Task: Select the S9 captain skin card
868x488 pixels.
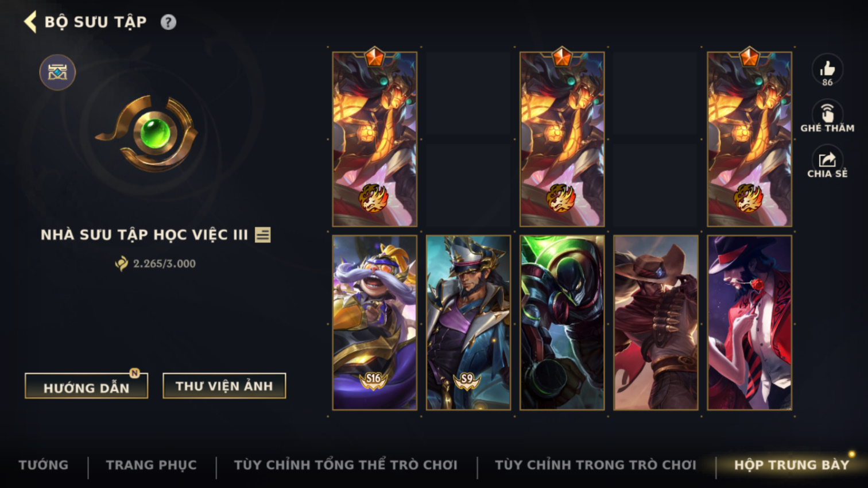Action: (x=468, y=323)
